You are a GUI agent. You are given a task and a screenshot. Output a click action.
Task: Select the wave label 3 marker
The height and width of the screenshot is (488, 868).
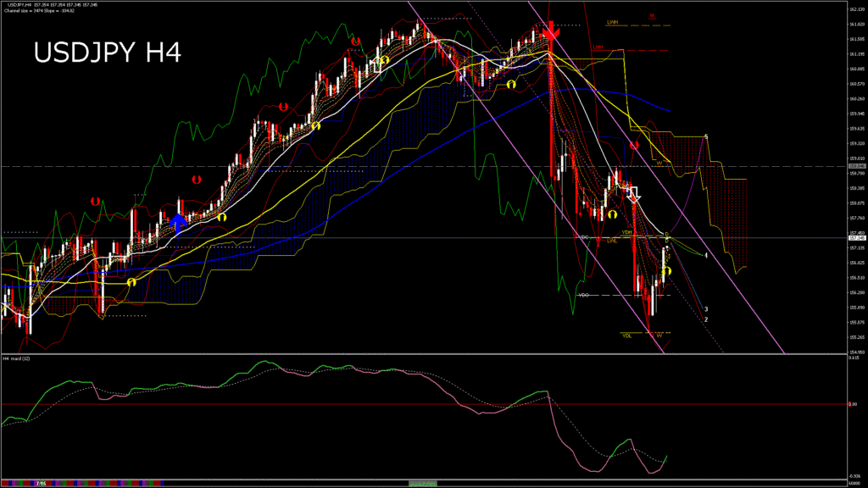click(706, 309)
